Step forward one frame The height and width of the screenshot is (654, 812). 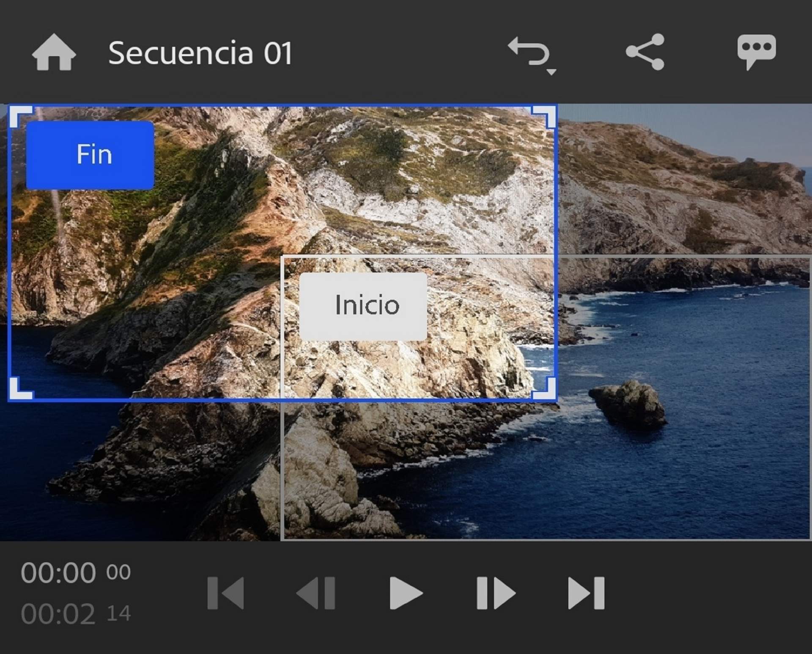pyautogui.click(x=496, y=594)
